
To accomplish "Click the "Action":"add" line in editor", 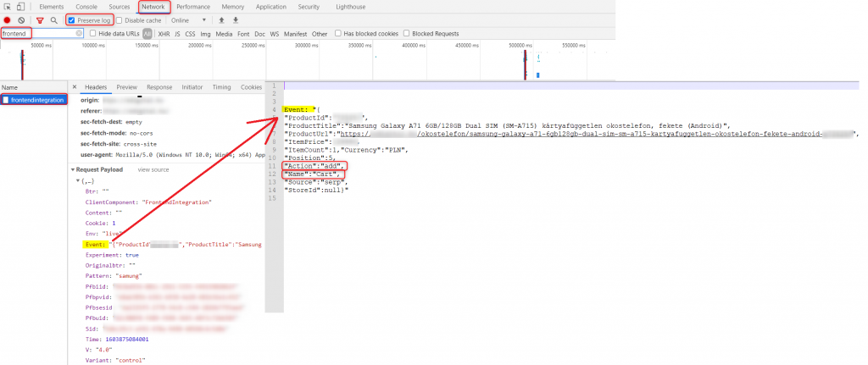I will (315, 166).
